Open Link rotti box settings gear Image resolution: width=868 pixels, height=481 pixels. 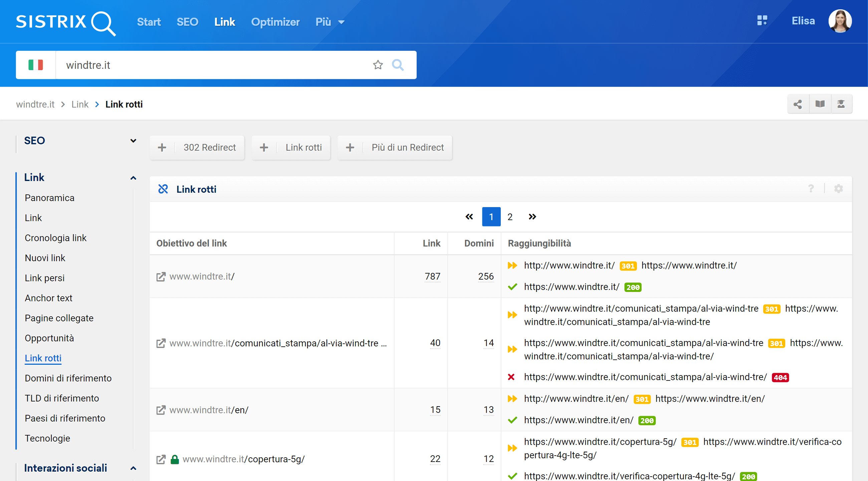[838, 189]
